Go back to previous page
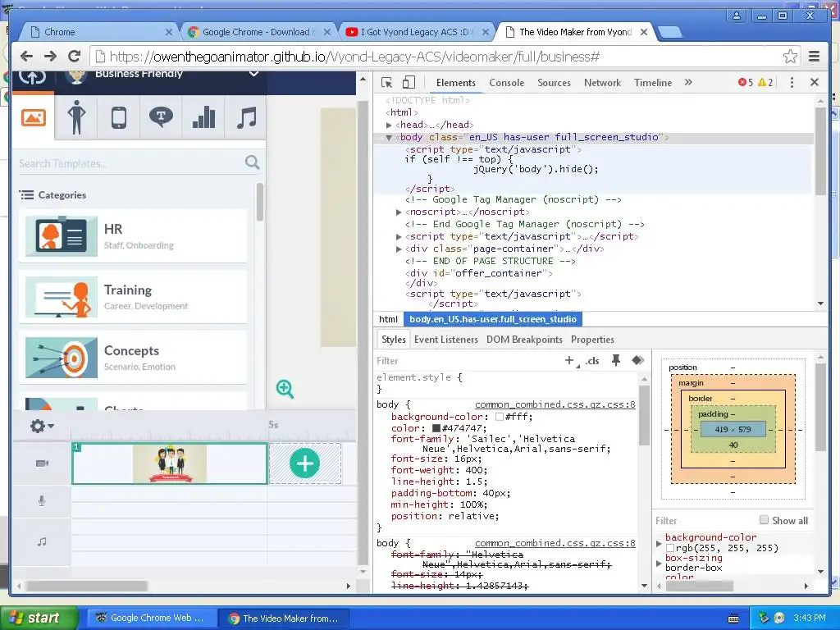Viewport: 840px width, 630px height. coord(26,57)
